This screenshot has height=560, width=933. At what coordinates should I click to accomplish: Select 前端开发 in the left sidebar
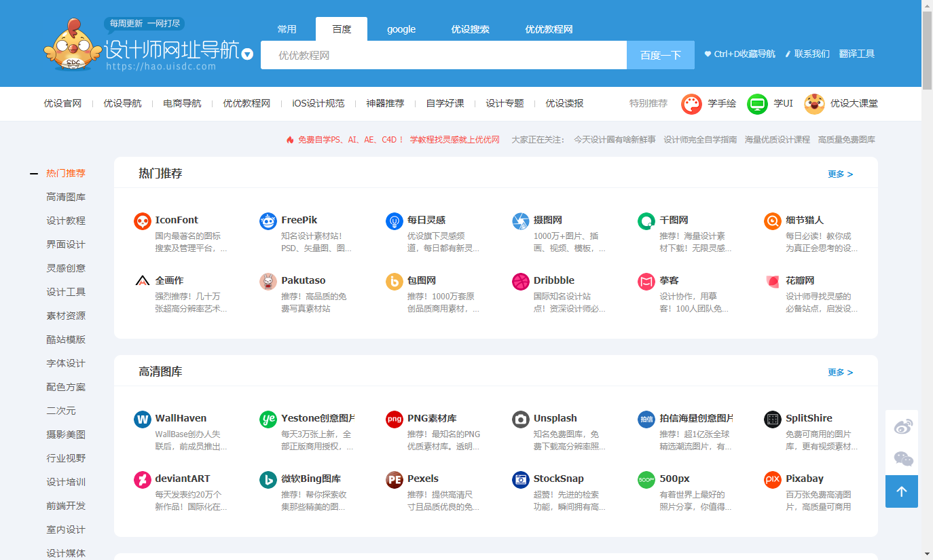coord(66,506)
